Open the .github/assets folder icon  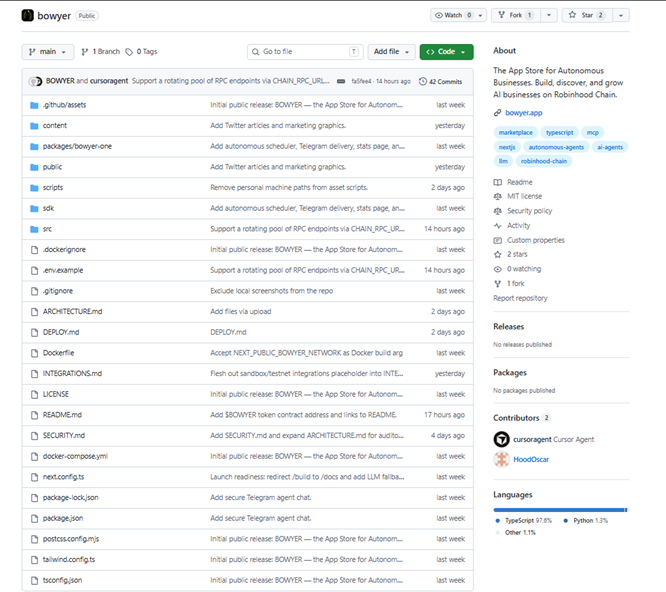(34, 105)
